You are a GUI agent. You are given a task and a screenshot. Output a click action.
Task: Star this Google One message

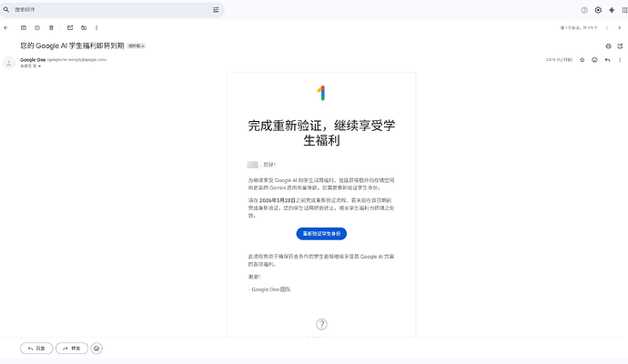point(582,60)
